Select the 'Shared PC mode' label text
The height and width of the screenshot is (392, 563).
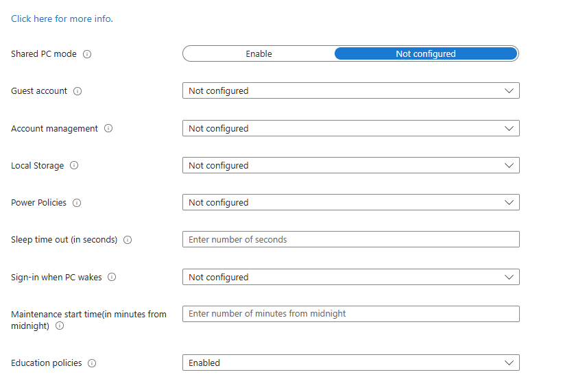(44, 54)
